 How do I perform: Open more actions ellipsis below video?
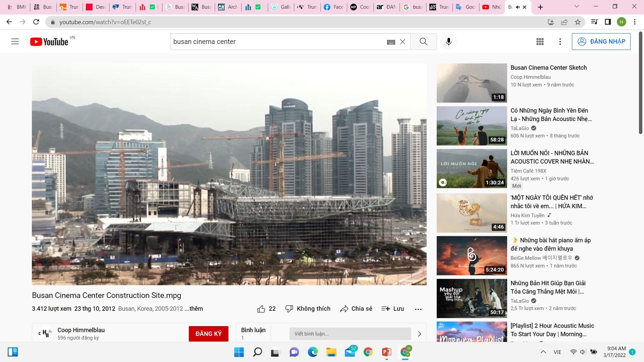(x=418, y=309)
